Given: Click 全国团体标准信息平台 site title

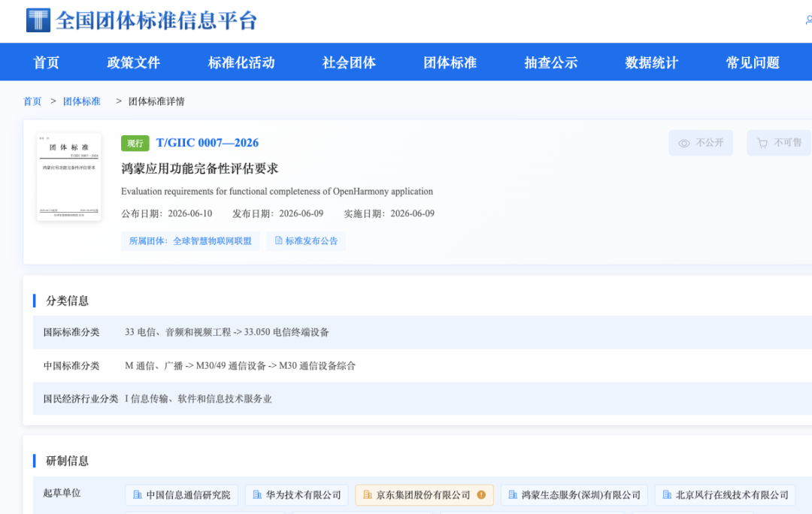Looking at the screenshot, I should click(156, 21).
